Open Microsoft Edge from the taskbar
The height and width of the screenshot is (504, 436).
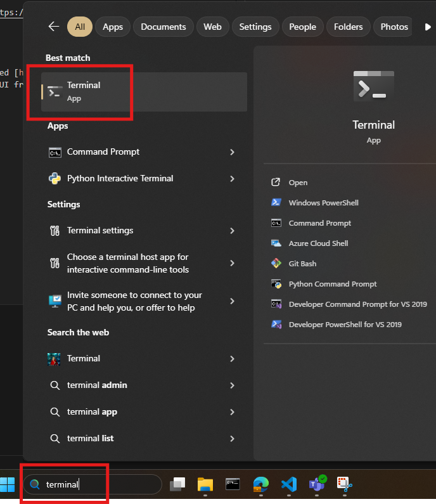(x=260, y=484)
